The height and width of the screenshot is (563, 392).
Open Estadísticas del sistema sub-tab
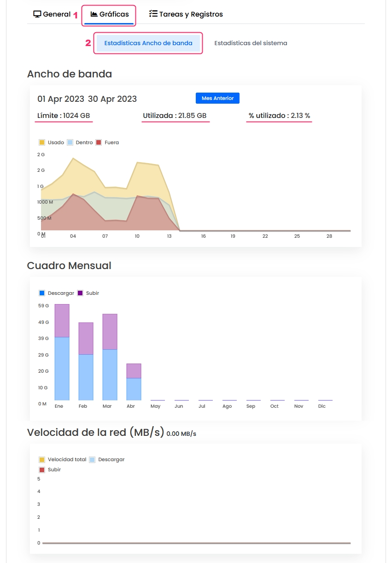pyautogui.click(x=251, y=43)
